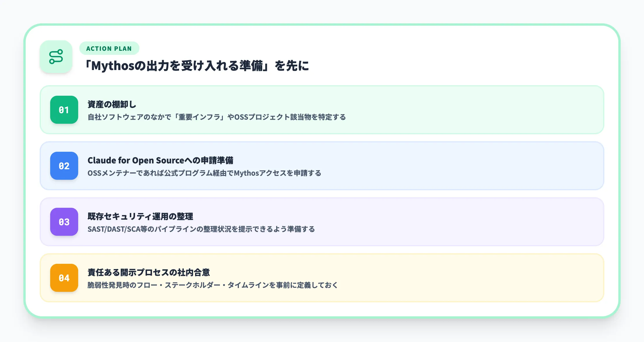Image resolution: width=644 pixels, height=342 pixels.
Task: Select the 既存セキュリティ運用の整理 heading
Action: [x=141, y=217]
